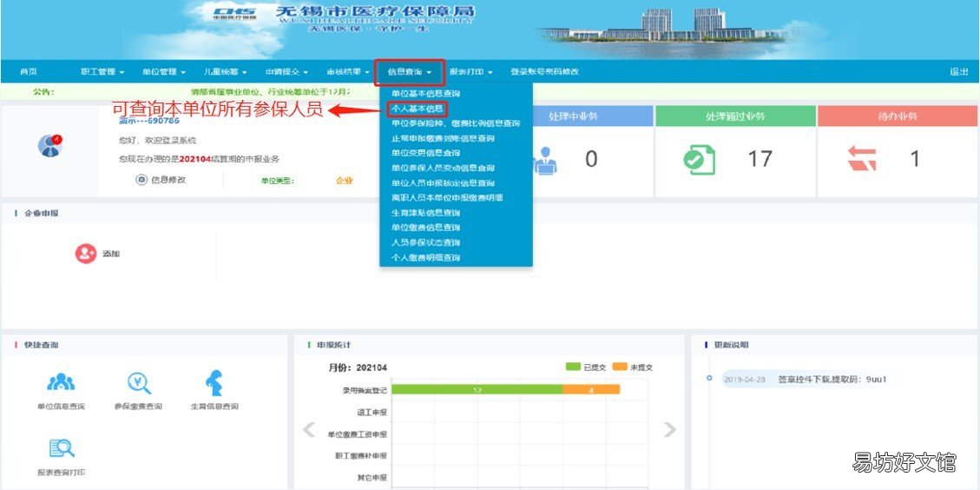Click the 职工缴费补申报 chart row label

pos(360,455)
